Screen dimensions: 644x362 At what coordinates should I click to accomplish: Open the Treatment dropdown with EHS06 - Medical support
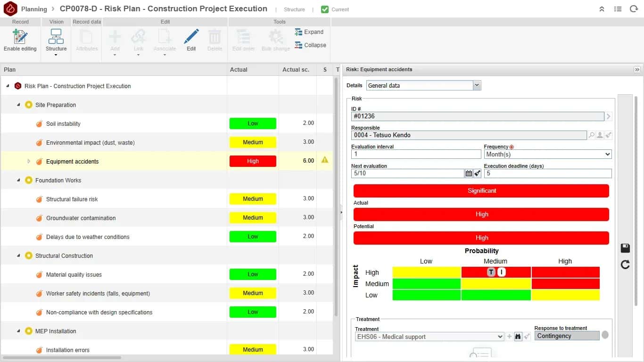click(x=429, y=337)
